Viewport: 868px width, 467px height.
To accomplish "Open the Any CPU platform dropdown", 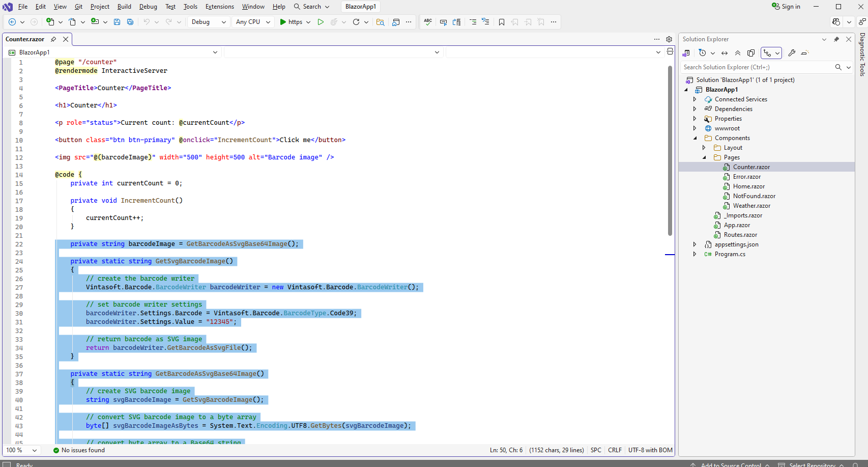I will coord(253,22).
